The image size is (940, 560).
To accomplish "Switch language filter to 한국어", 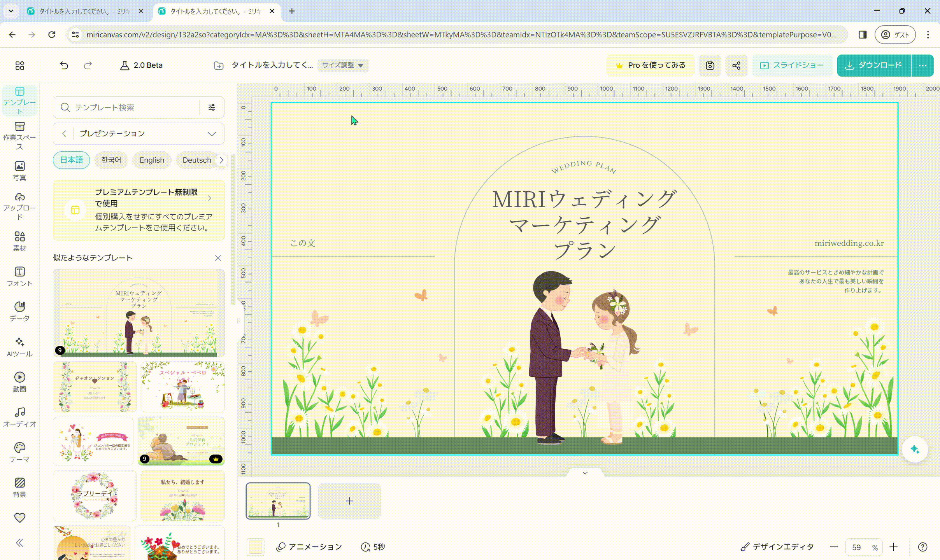I will click(x=111, y=160).
